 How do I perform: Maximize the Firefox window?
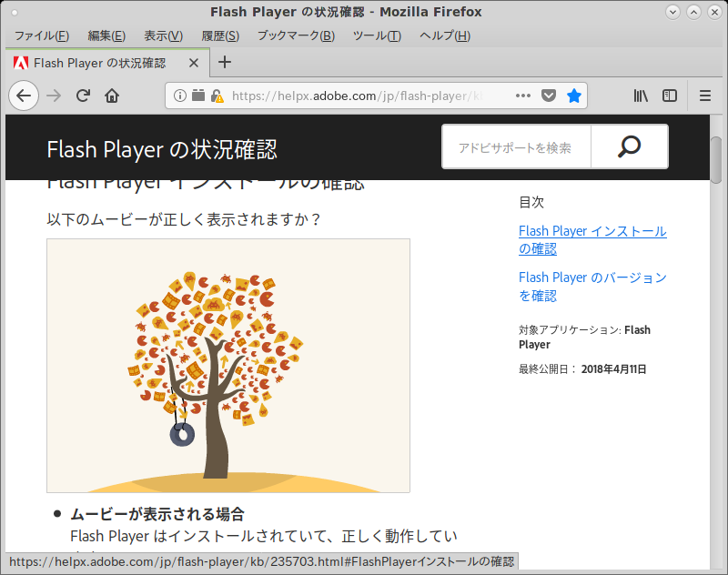(693, 12)
